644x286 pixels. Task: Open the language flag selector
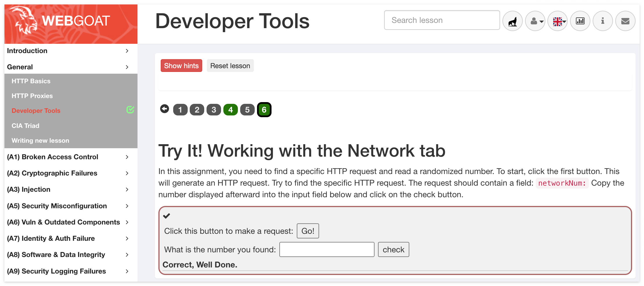(x=558, y=21)
